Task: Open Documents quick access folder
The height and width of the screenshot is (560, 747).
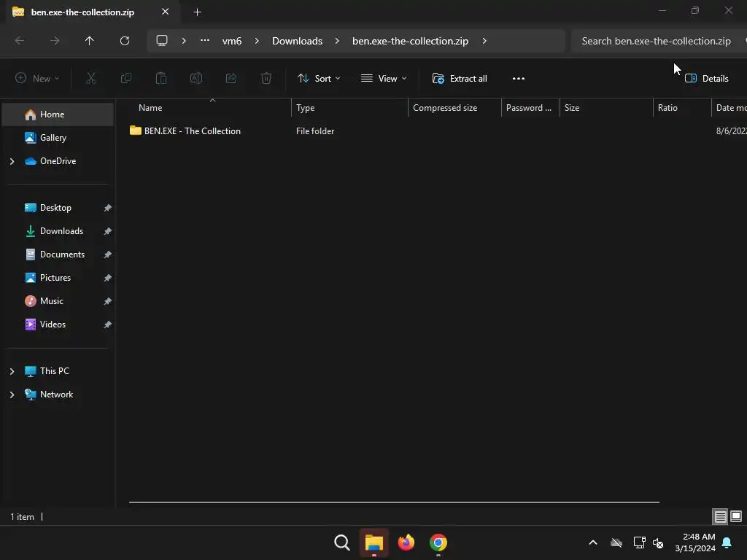Action: pos(62,254)
